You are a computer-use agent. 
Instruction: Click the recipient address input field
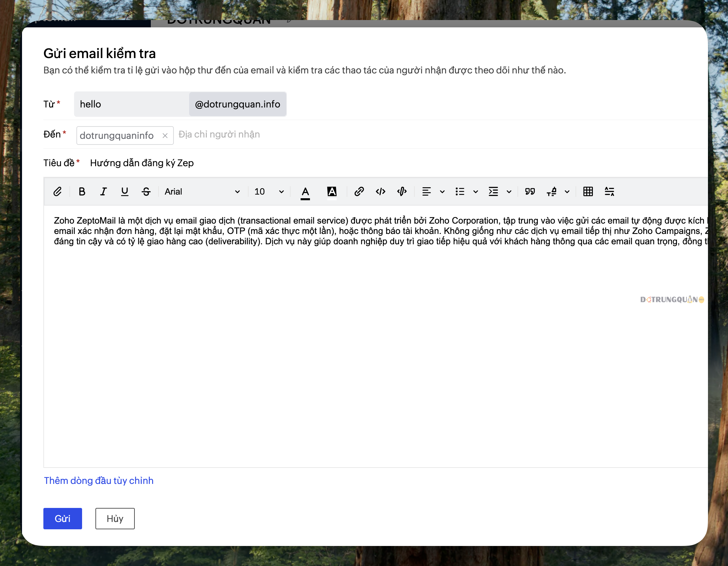click(x=219, y=134)
